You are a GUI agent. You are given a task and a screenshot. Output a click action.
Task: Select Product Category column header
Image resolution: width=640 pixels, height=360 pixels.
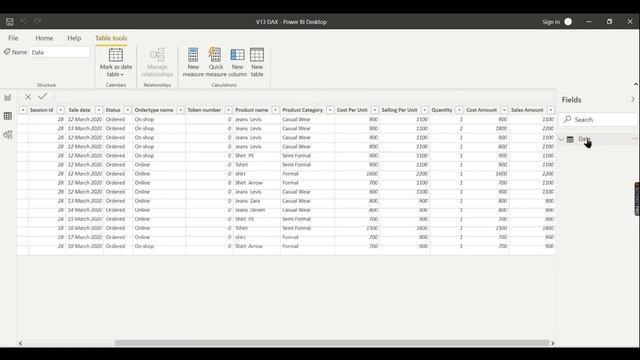(302, 110)
